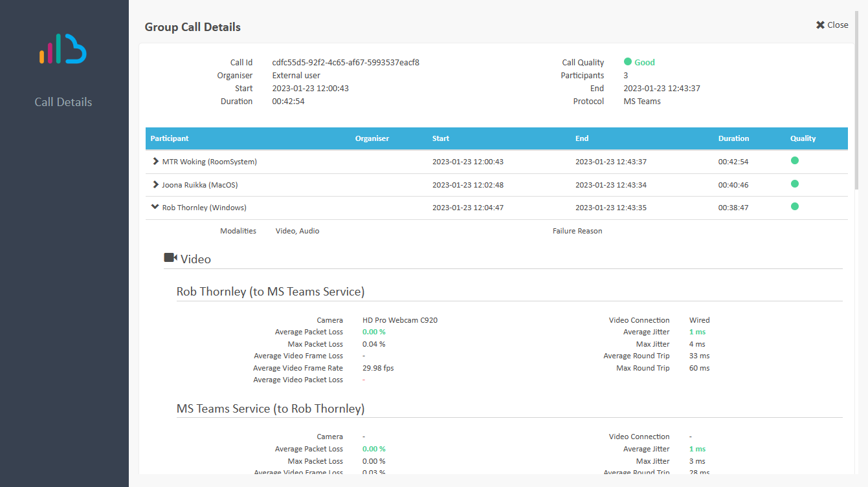The width and height of the screenshot is (868, 487).
Task: Sort table by Organiser column header
Action: pos(372,138)
